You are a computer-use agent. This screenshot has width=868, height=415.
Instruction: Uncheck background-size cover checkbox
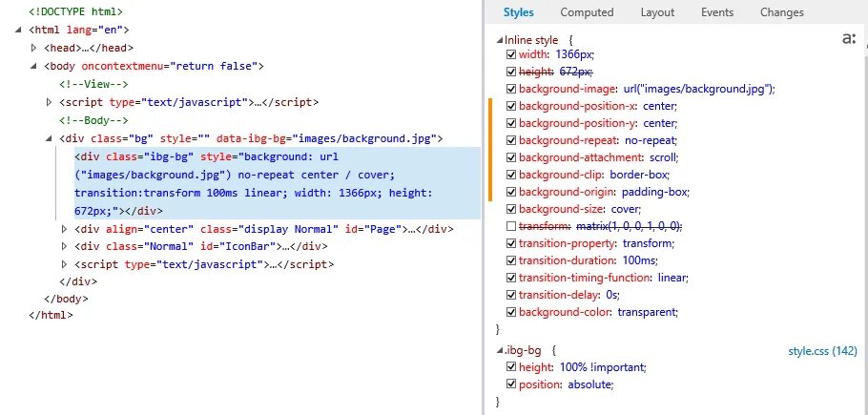point(511,209)
